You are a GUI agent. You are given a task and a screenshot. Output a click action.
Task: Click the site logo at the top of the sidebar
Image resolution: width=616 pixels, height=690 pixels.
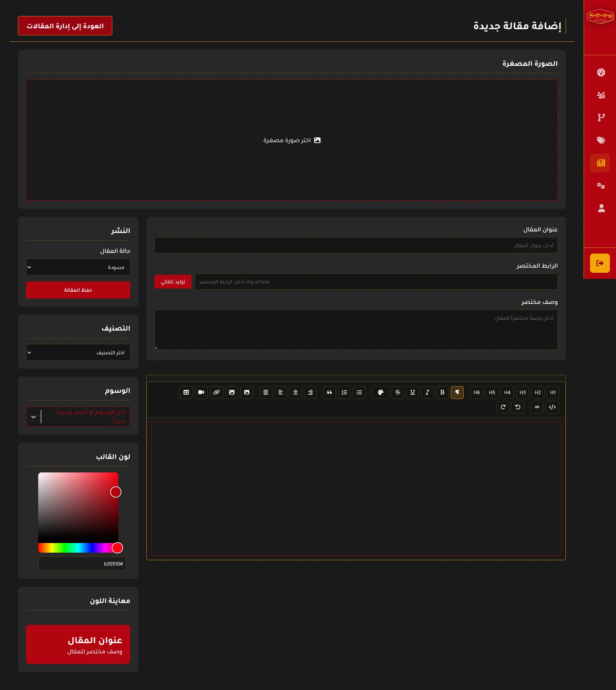[600, 16]
